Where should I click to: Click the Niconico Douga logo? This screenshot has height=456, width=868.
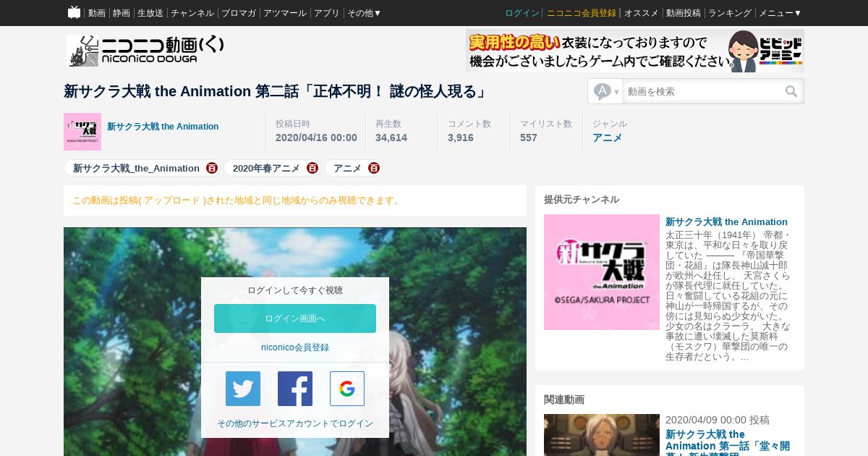pos(145,51)
